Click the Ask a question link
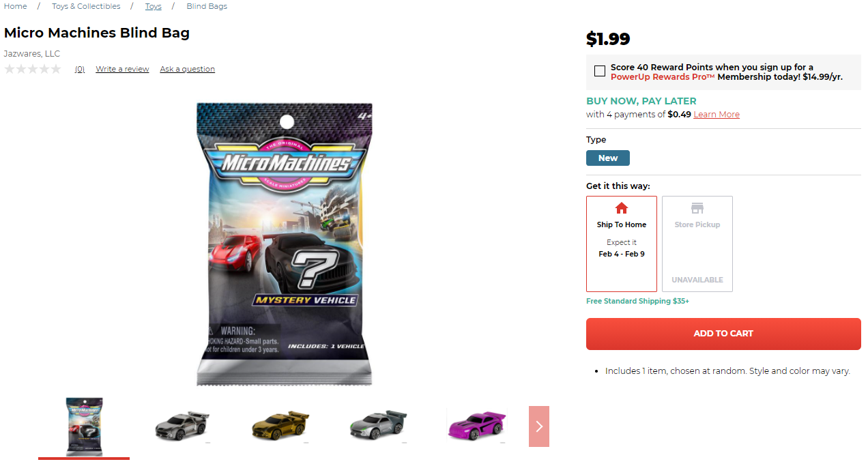Viewport: 868px width, 464px height. click(188, 69)
